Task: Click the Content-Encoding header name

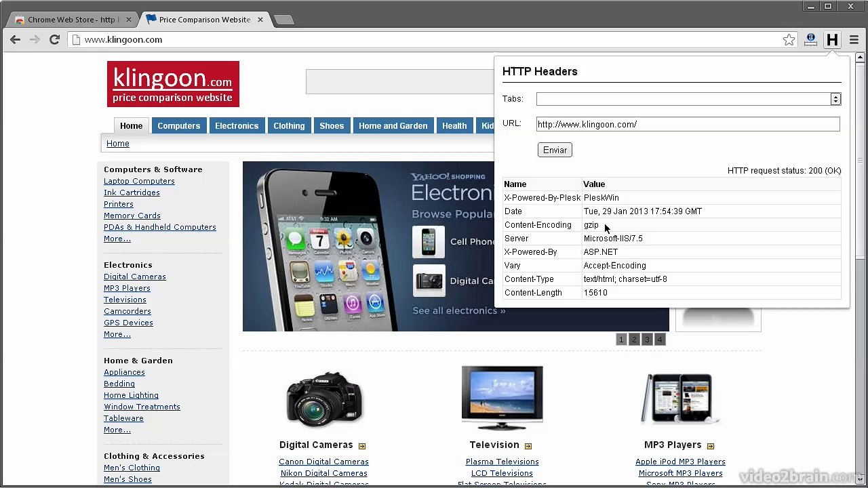Action: click(538, 225)
